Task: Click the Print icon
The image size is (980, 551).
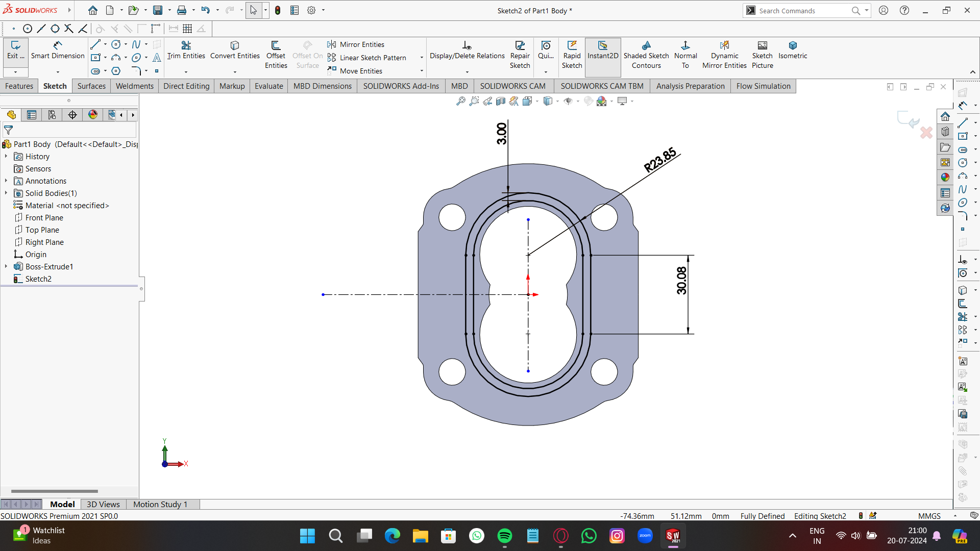Action: (181, 10)
